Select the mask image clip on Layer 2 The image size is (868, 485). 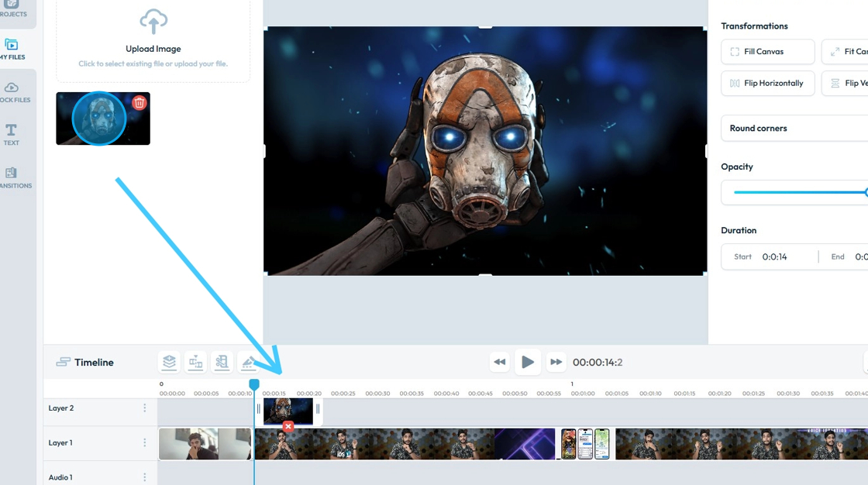(x=288, y=411)
